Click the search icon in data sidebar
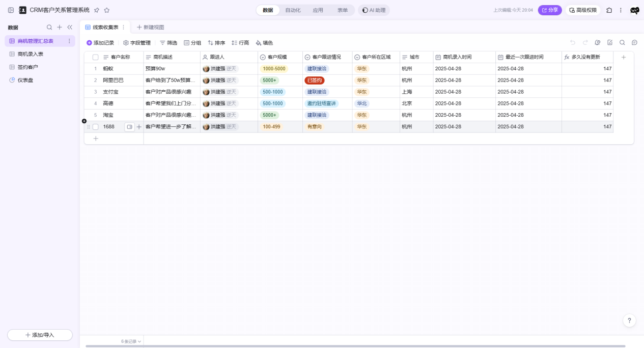Viewport: 644px width, 348px height. pos(49,28)
